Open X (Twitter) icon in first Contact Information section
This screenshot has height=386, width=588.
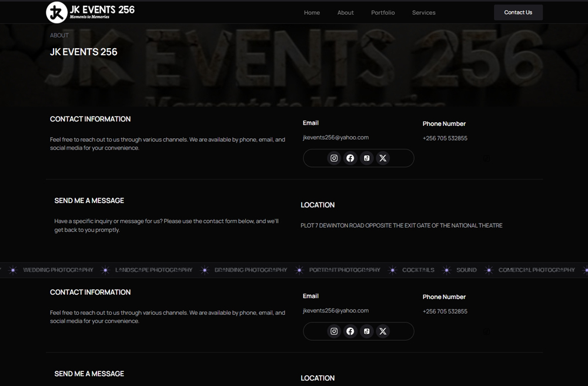coord(383,158)
